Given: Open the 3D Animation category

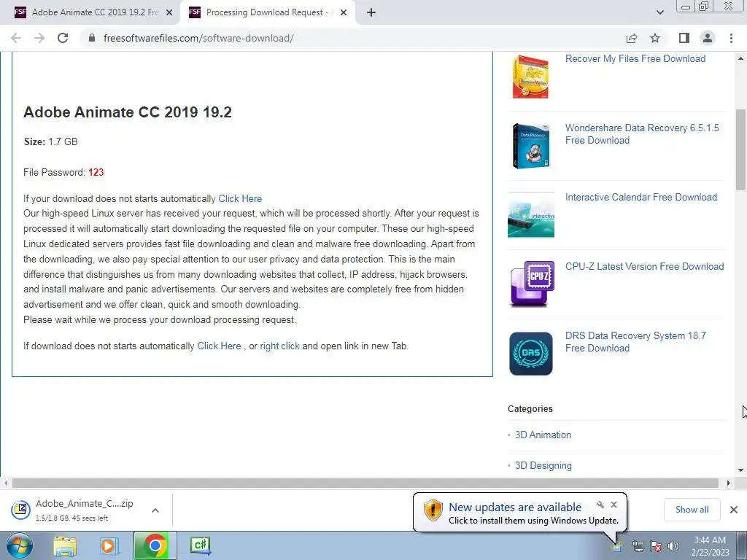Looking at the screenshot, I should (x=543, y=435).
